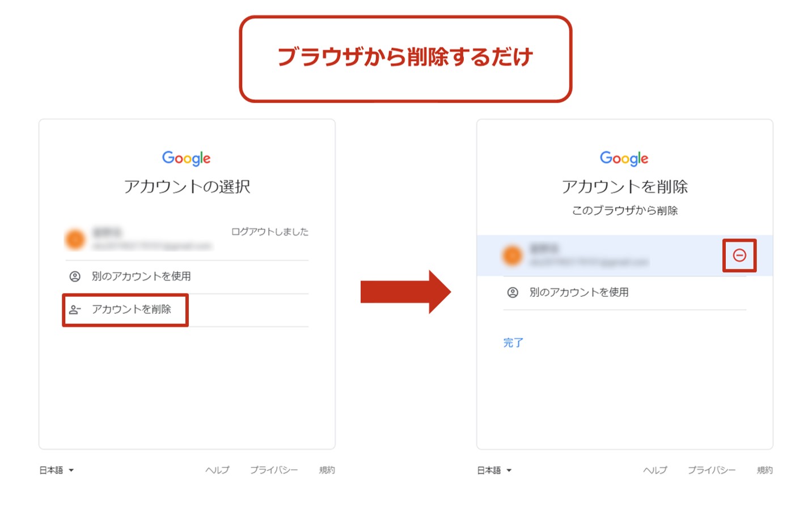Image resolution: width=812 pixels, height=515 pixels.
Task: Open 規約 link below the right panel
Action: tap(765, 470)
